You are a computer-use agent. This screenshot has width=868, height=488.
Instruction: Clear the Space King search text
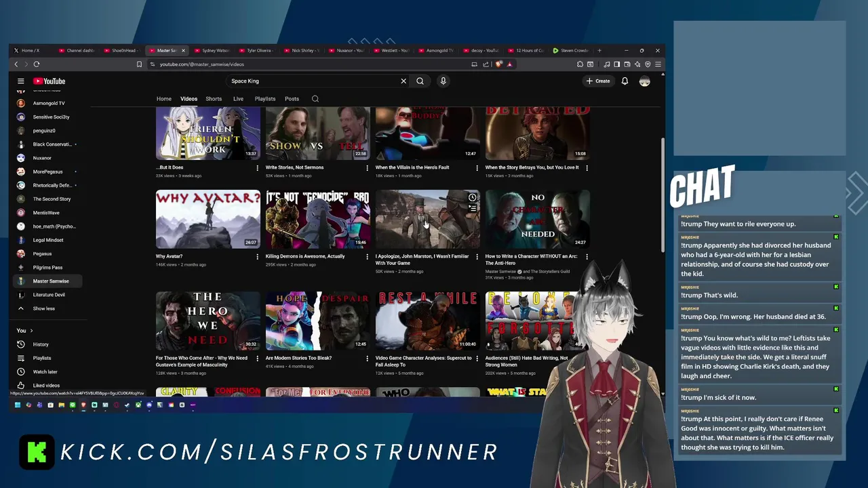(403, 81)
